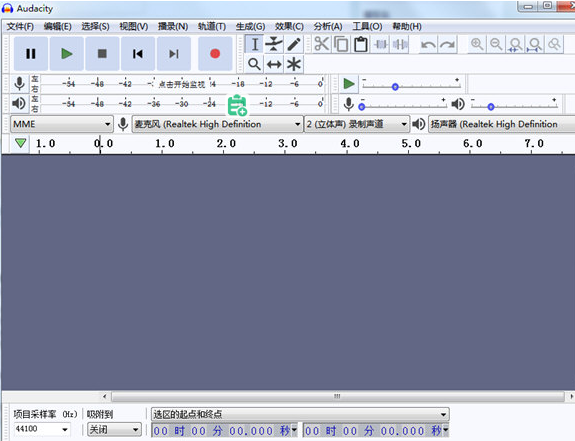Open the 选区的起点和终点 dropdown

[x=300, y=415]
